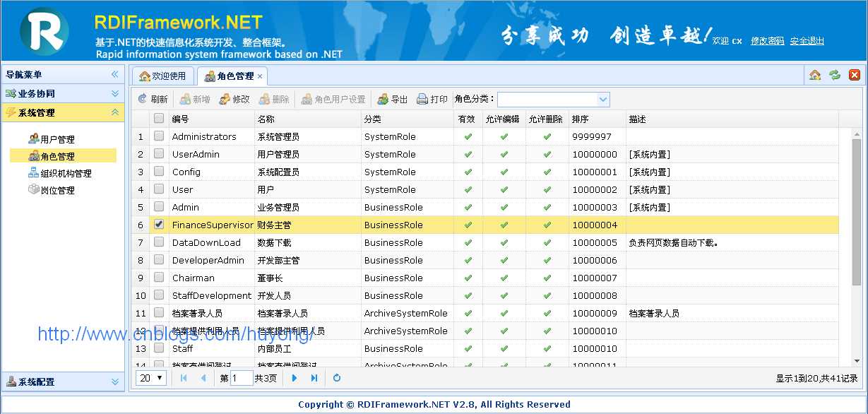The height and width of the screenshot is (414, 868).
Task: Click the 安全退出 logout link
Action: pyautogui.click(x=807, y=41)
